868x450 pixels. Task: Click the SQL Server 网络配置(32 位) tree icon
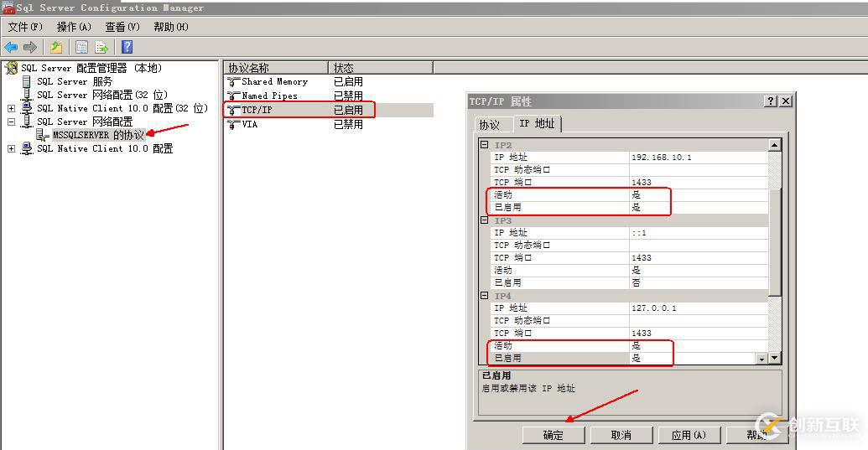pos(27,95)
